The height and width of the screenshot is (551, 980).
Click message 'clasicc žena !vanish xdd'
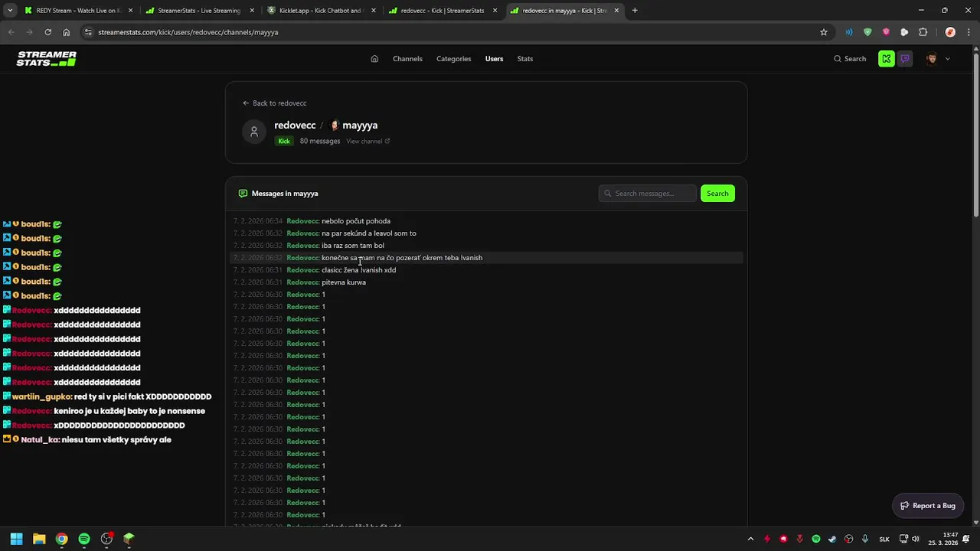coord(358,270)
